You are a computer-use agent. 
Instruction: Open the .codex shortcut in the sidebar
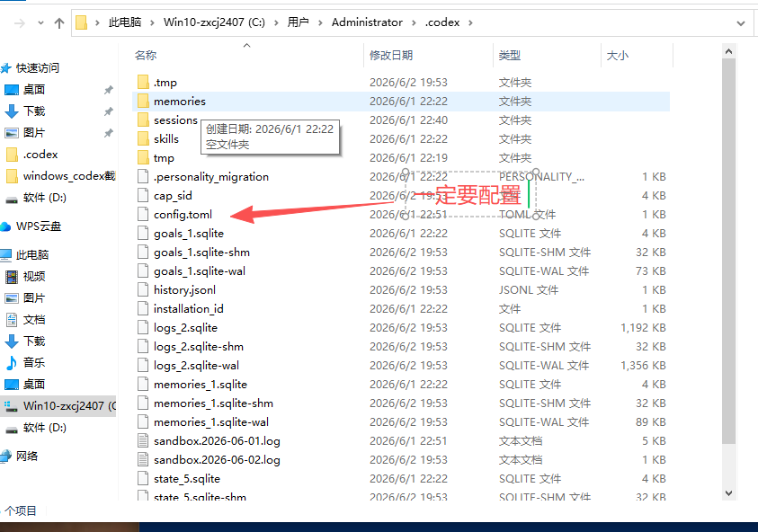(40, 155)
